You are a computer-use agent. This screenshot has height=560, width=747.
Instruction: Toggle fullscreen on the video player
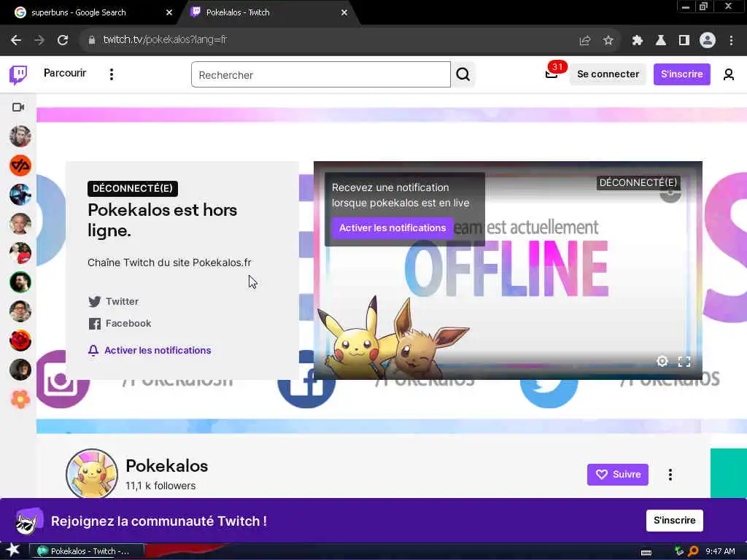[x=684, y=362]
